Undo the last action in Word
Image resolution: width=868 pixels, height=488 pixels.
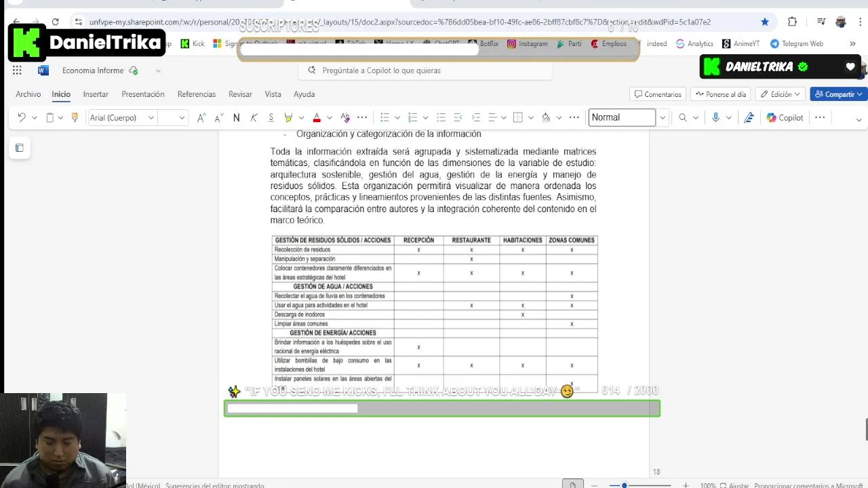[21, 118]
